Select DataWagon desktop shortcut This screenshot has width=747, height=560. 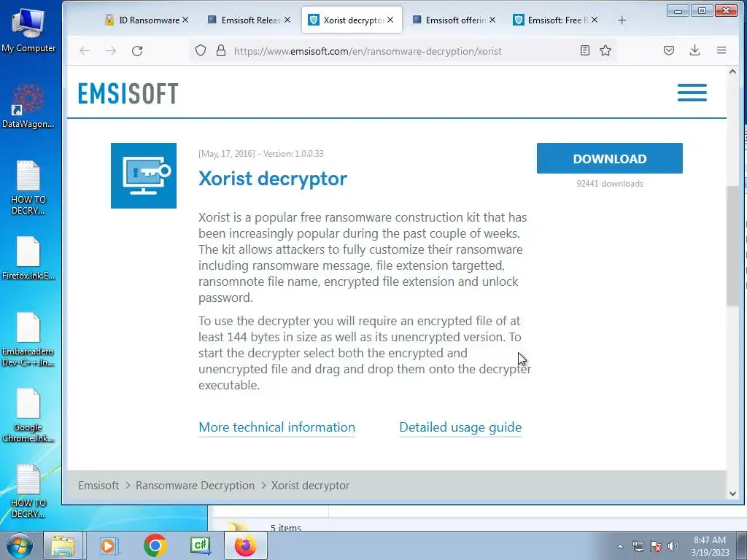(x=28, y=105)
